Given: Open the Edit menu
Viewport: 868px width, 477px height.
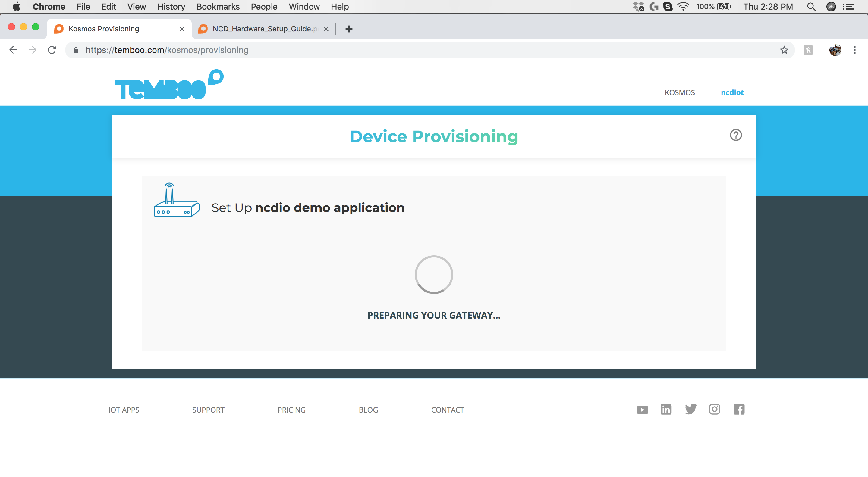Looking at the screenshot, I should (x=108, y=7).
